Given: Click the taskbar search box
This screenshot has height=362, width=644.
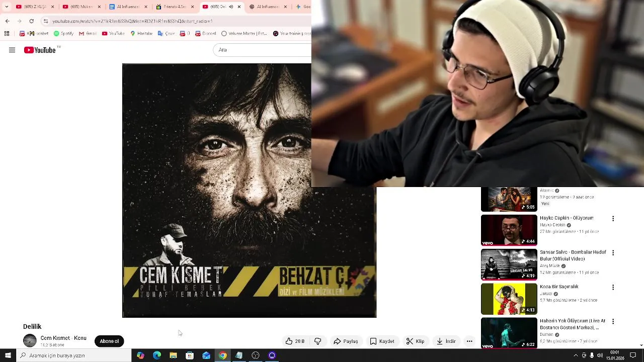Looking at the screenshot, I should [74, 355].
